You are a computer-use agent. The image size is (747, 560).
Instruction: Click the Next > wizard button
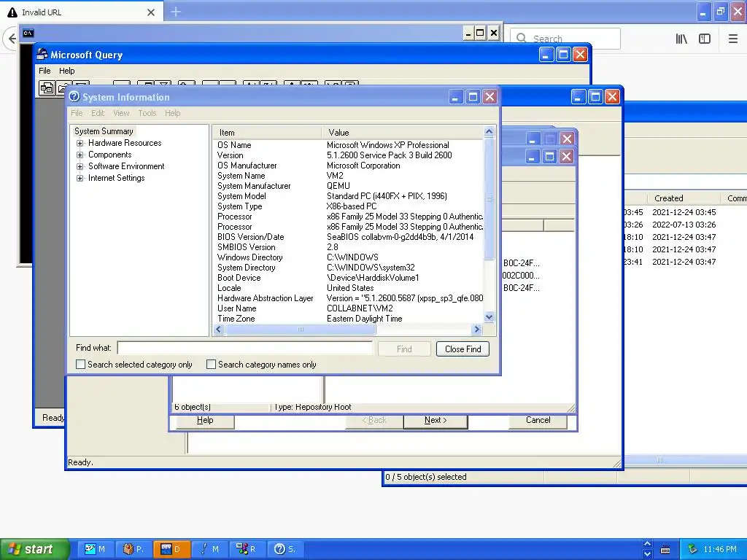coord(436,421)
